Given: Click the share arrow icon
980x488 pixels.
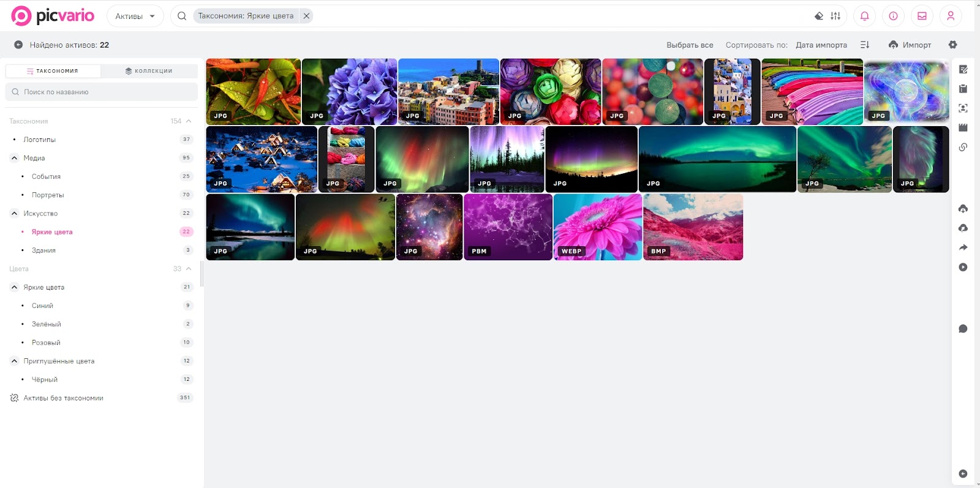Looking at the screenshot, I should pos(963,247).
